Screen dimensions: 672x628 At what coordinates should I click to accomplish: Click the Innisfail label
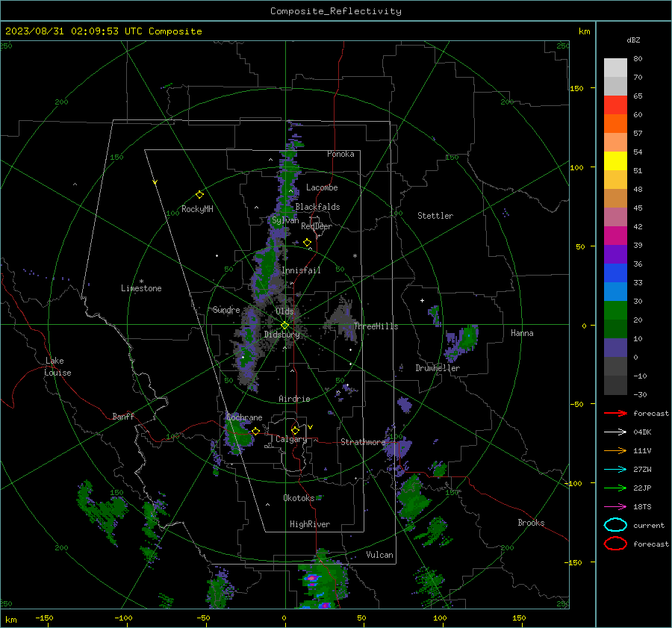[x=301, y=270]
